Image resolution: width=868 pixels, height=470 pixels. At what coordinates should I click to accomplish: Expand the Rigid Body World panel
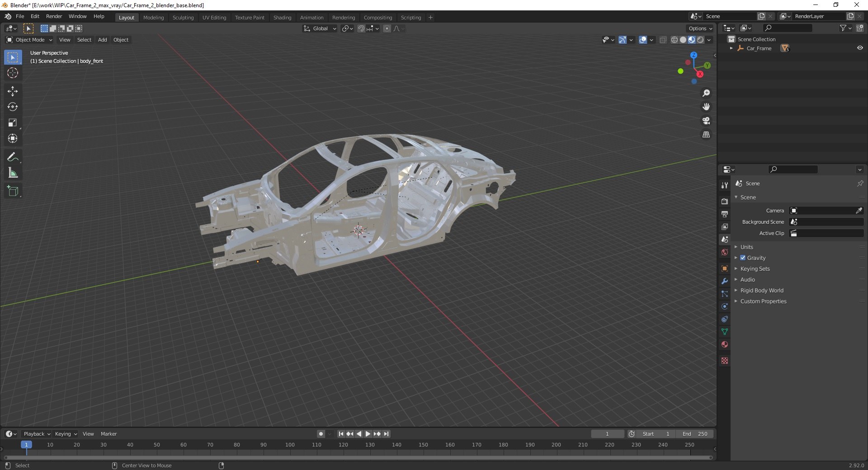coord(762,290)
